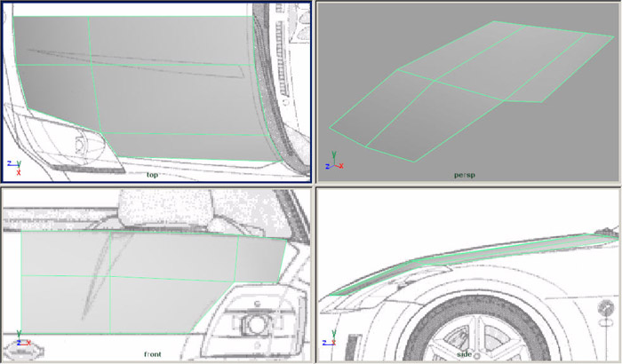This screenshot has height=364, width=622.
Task: Click the car emblem in front view
Action: (19, 347)
